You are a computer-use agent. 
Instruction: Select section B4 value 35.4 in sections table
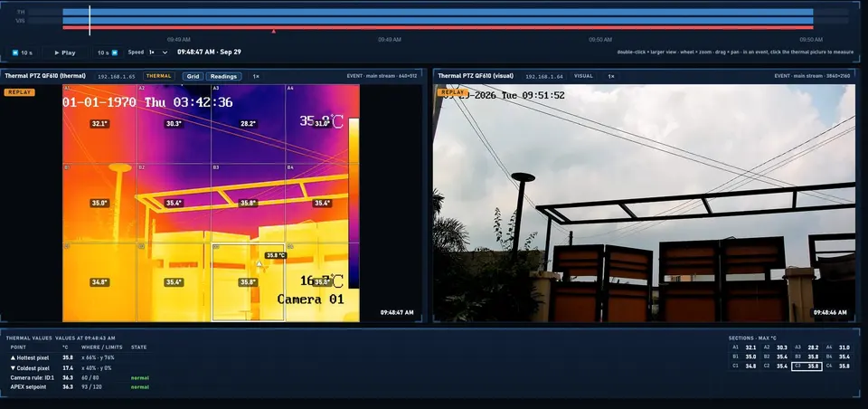click(837, 357)
